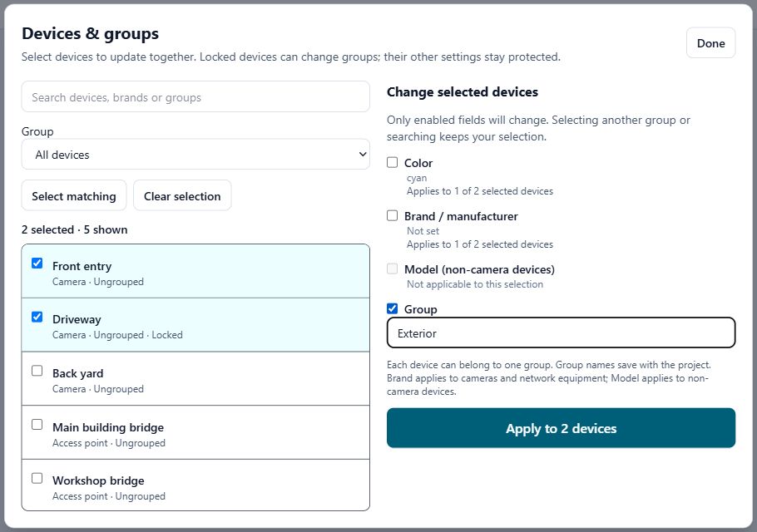Viewport: 757px width, 532px height.
Task: Click the 'Change selected devices' heading
Action: [463, 91]
